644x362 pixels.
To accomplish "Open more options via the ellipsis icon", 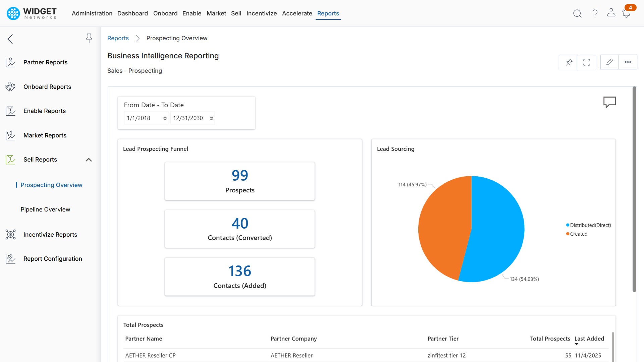I will 628,62.
